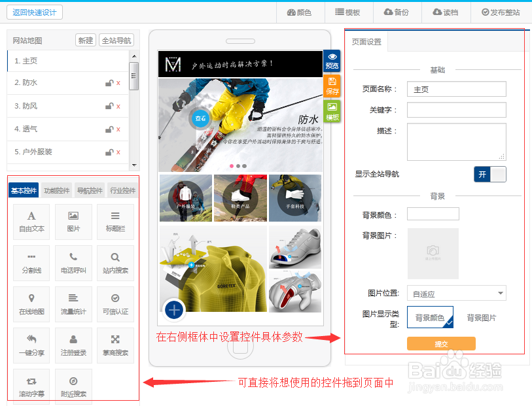Select the 附近搜索 nearby search widget

pos(73,386)
